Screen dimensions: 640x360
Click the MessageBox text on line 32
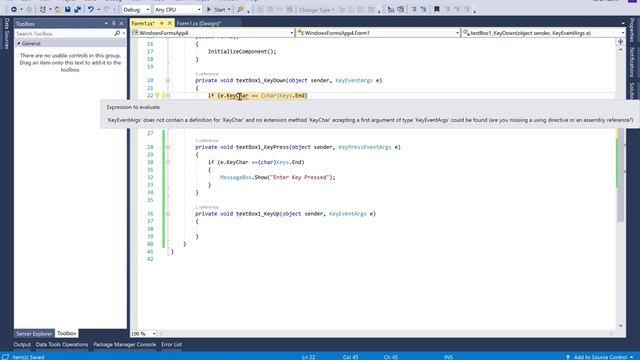coord(236,178)
